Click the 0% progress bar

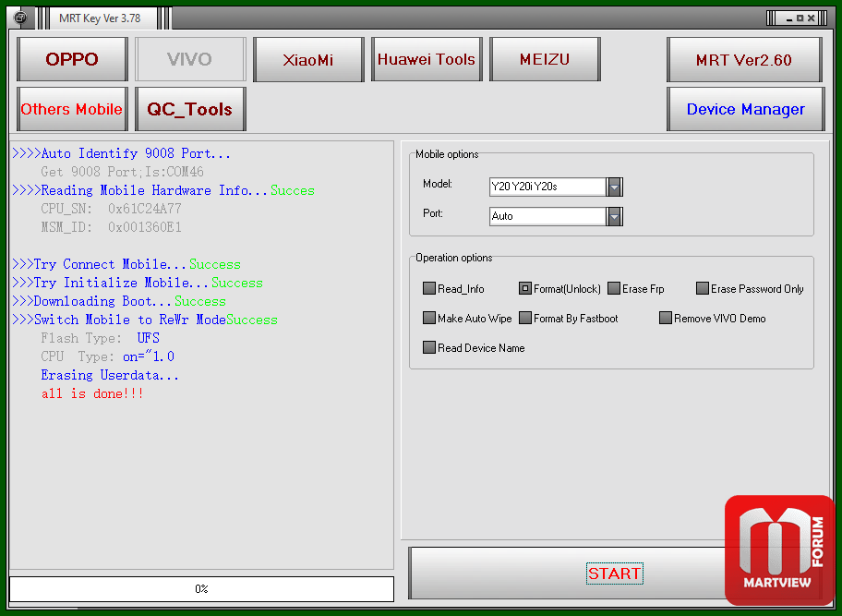[x=201, y=589]
